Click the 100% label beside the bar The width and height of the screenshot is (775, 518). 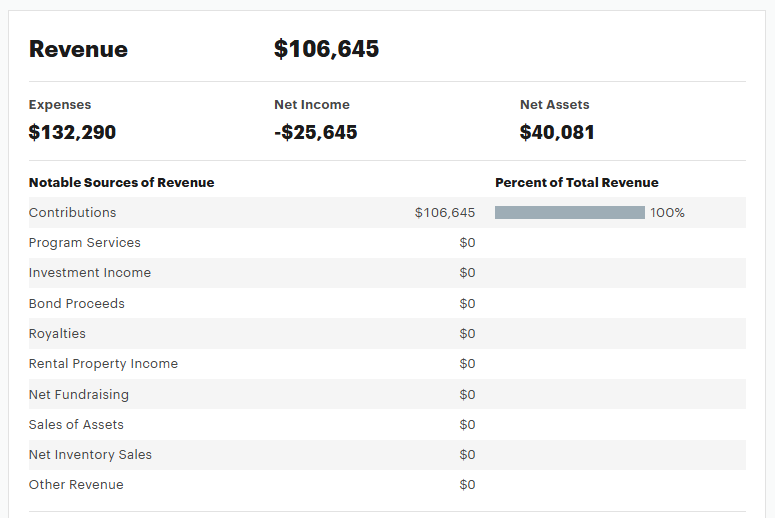coord(667,213)
